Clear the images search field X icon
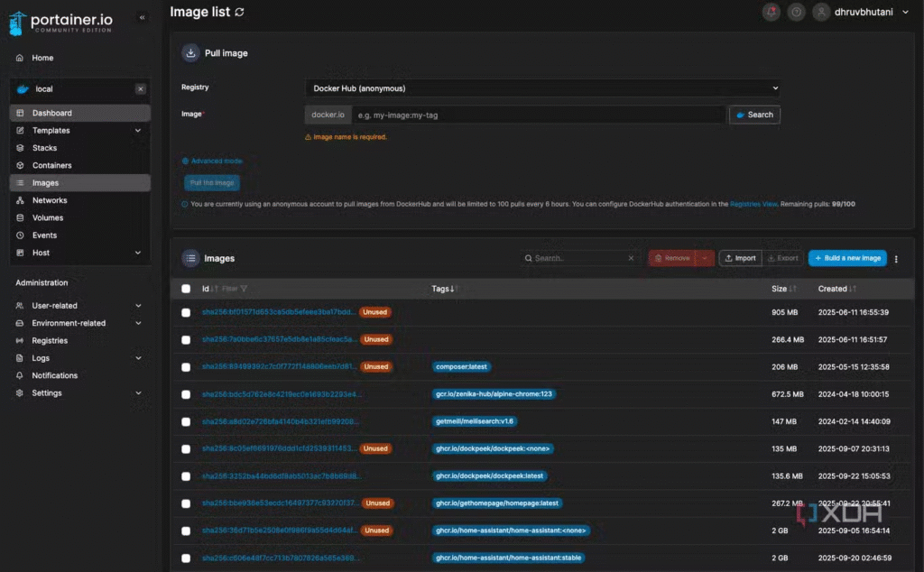Viewport: 924px width, 572px height. tap(632, 258)
